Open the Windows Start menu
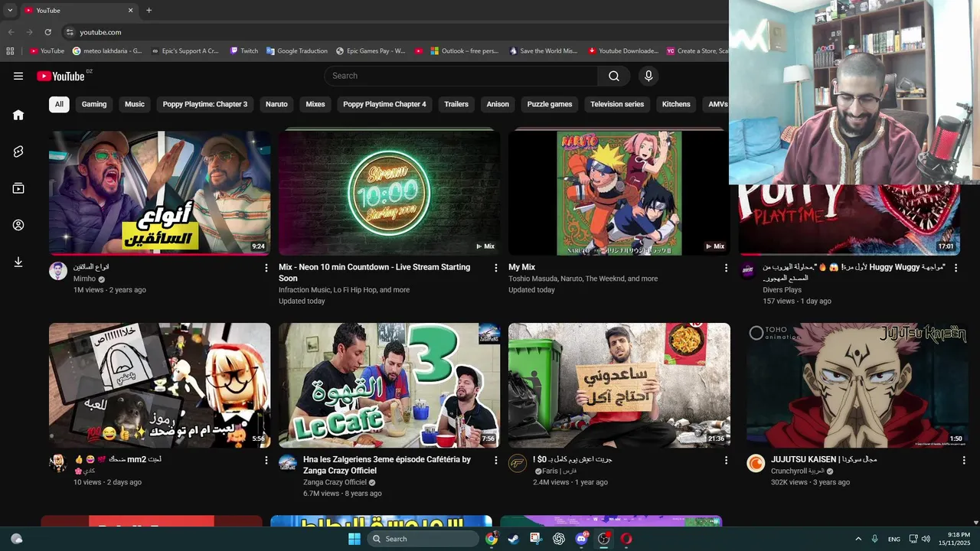Image resolution: width=980 pixels, height=551 pixels. [x=354, y=539]
